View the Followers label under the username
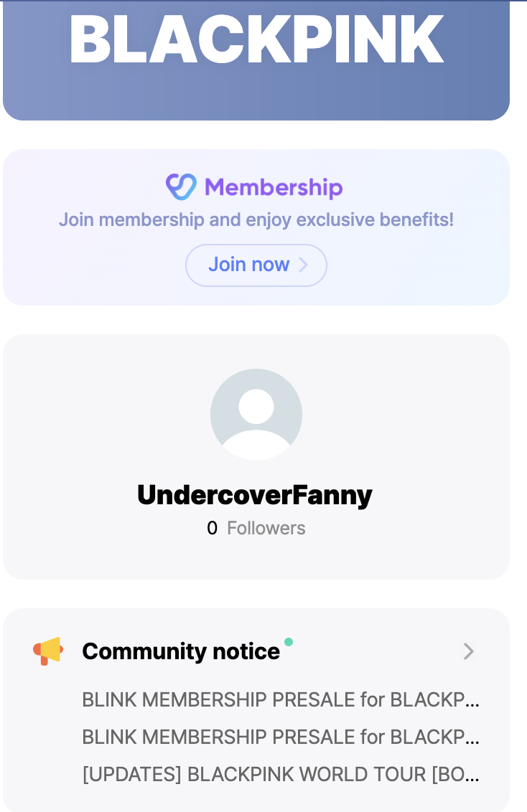The height and width of the screenshot is (812, 527). [266, 529]
